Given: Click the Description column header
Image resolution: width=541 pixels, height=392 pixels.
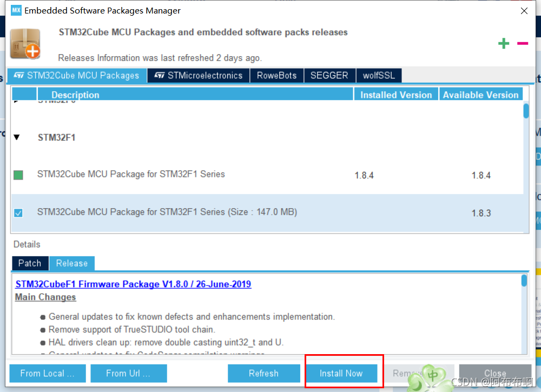Looking at the screenshot, I should (x=195, y=95).
